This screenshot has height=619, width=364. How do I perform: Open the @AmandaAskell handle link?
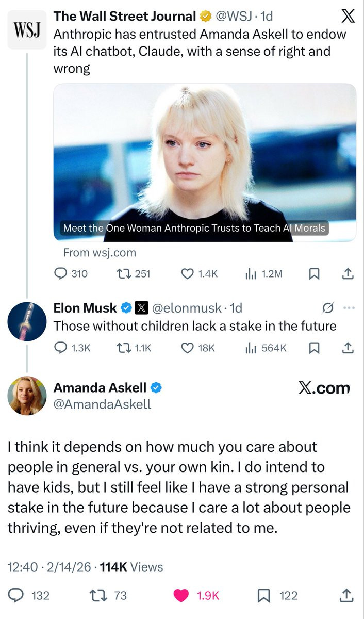(102, 404)
